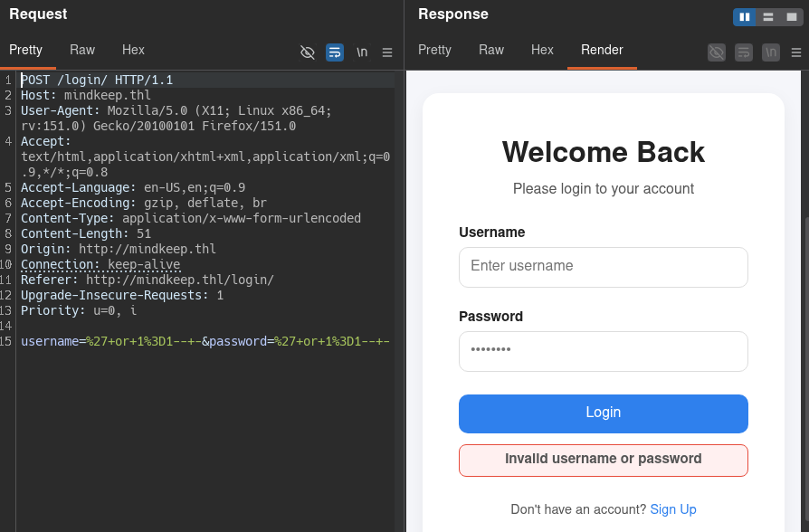This screenshot has width=809, height=532.
Task: Select side-by-side split layout icon
Action: coord(745,17)
